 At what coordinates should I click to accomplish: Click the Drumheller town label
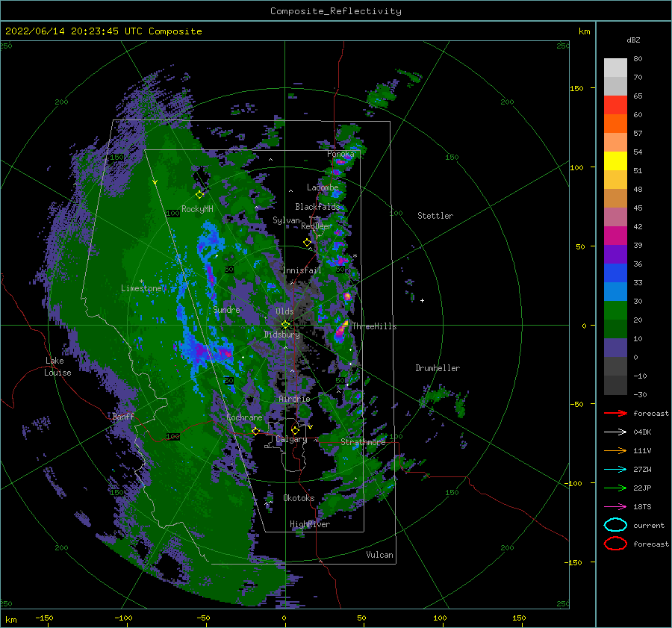coord(438,368)
